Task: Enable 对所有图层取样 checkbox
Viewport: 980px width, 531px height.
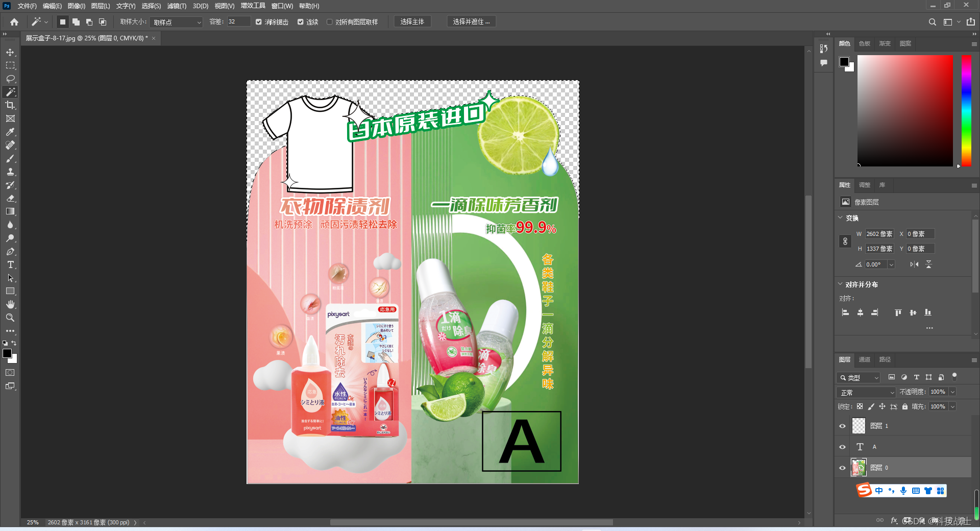Action: pyautogui.click(x=330, y=22)
